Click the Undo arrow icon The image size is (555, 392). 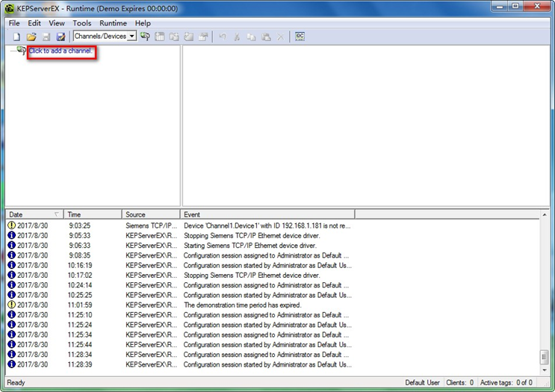(223, 36)
